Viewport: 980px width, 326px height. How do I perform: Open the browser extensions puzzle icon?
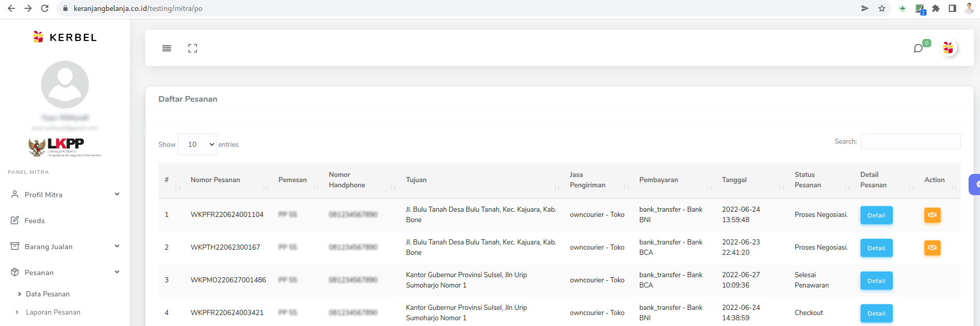click(936, 8)
